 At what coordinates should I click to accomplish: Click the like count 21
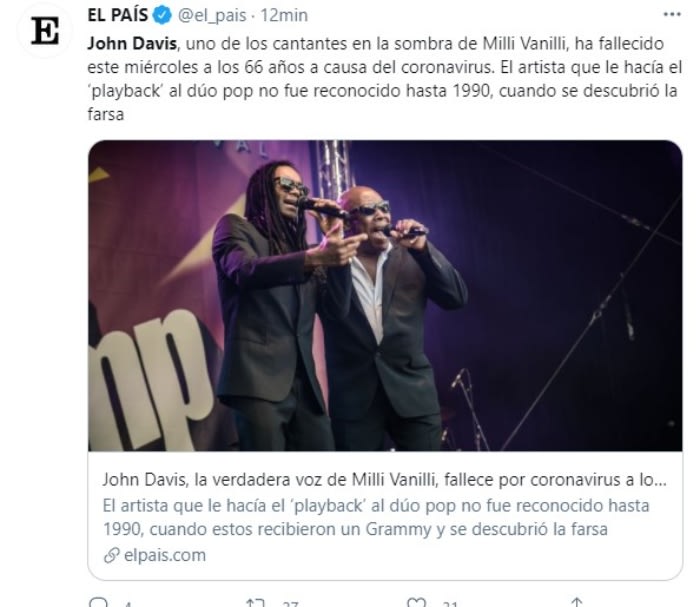click(x=450, y=604)
